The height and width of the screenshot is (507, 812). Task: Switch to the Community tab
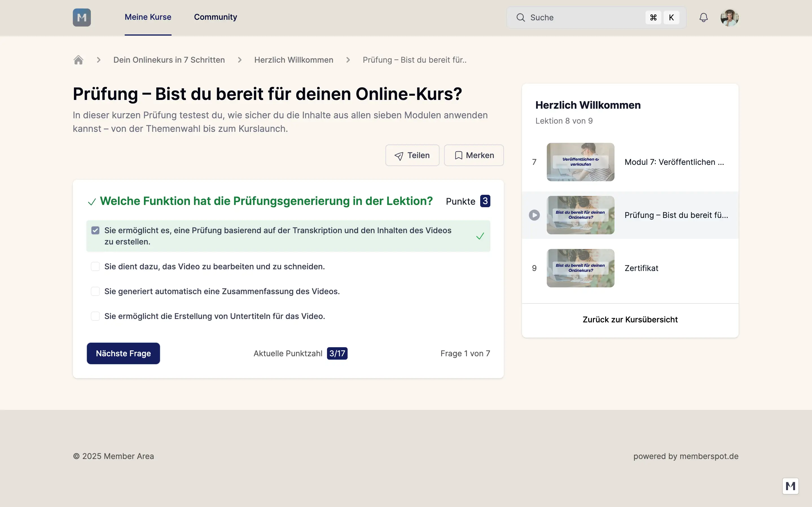[215, 17]
